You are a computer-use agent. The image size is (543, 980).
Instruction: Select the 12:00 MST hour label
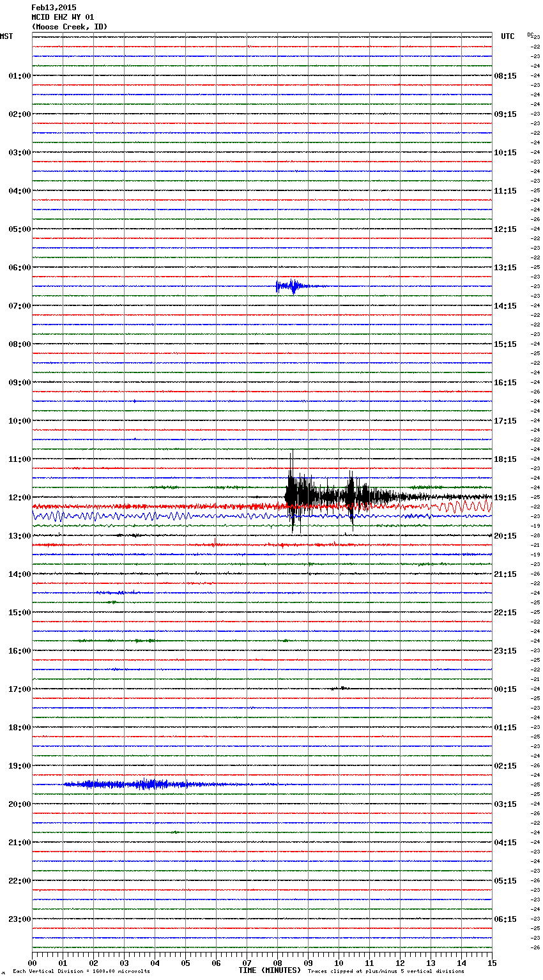click(20, 498)
